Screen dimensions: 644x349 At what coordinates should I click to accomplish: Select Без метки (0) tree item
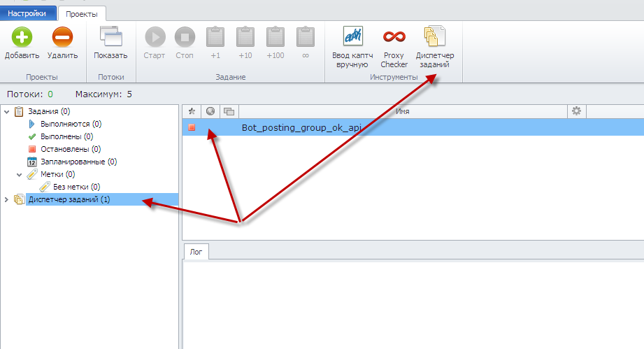(76, 187)
